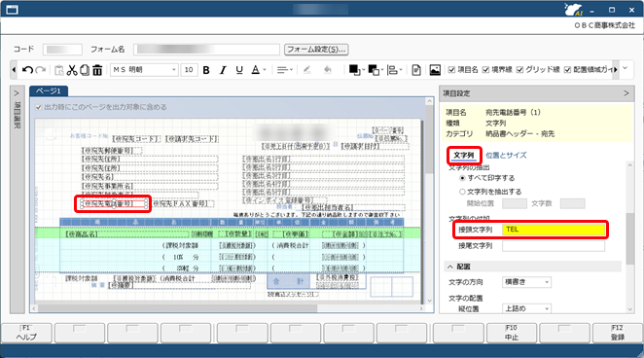Click the Redo arrow icon
Screen dimensions: 644x358
tap(40, 70)
